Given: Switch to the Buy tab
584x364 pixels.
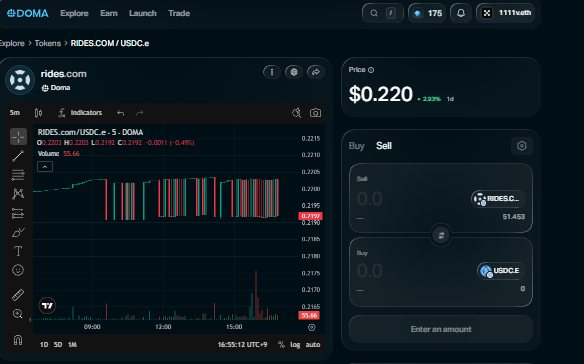Looking at the screenshot, I should [x=356, y=146].
